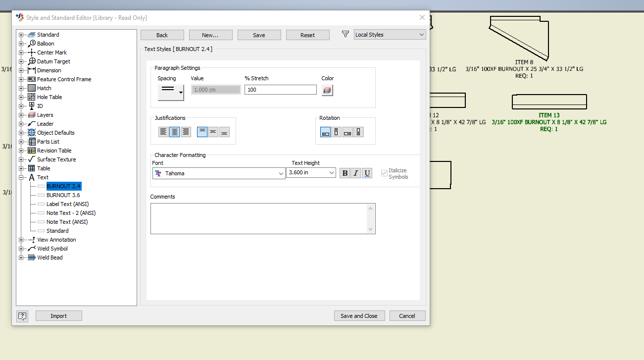Screen dimensions: 644x360
Task: Click the filter icon beside Local Styles
Action: pyautogui.click(x=345, y=34)
